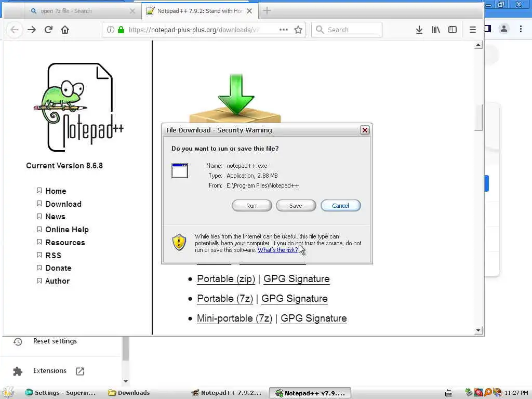
Task: Open Resources in the site menu
Action: click(x=65, y=243)
